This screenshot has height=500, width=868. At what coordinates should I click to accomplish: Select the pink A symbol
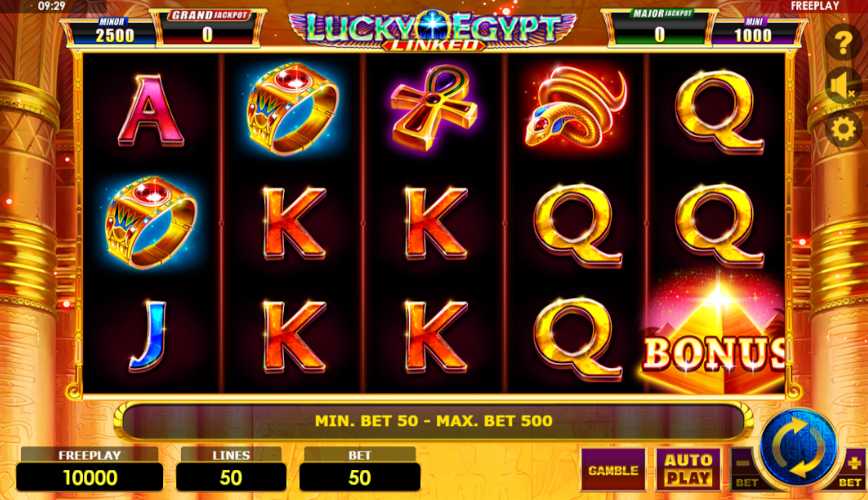150,111
